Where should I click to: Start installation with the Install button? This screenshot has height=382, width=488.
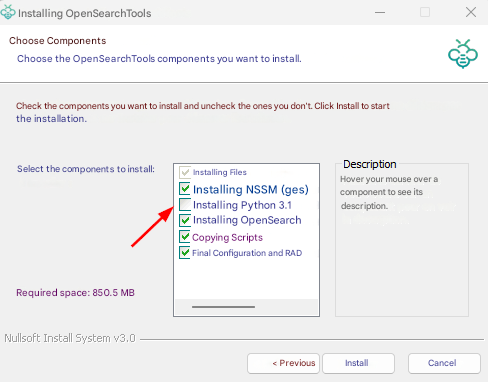(x=358, y=363)
